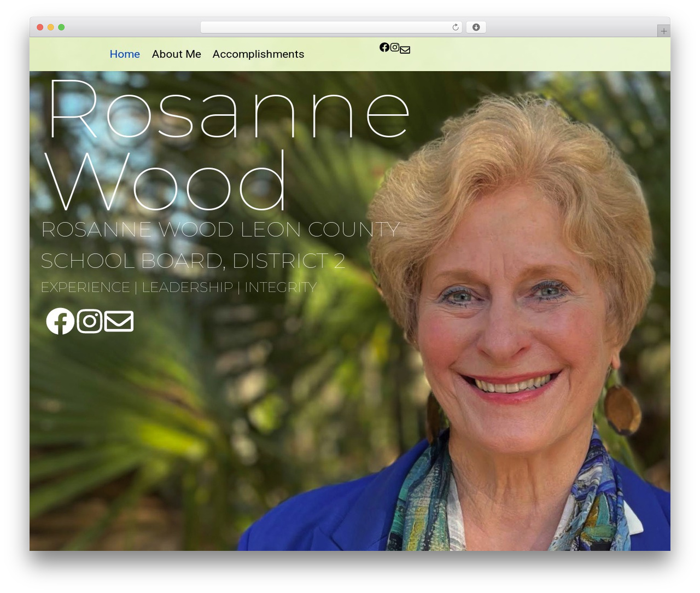
Task: Open the Accomplishments page
Action: pos(258,54)
